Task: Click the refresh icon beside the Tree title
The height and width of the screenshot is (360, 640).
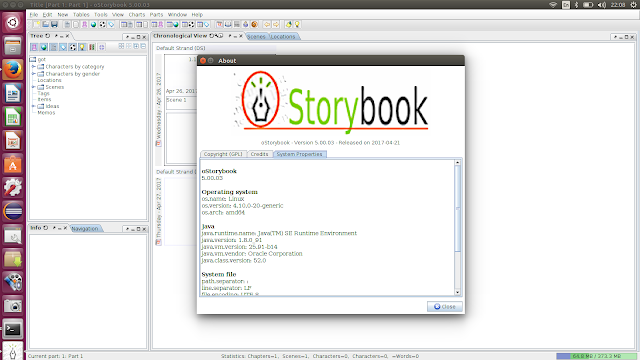Action: coord(48,36)
